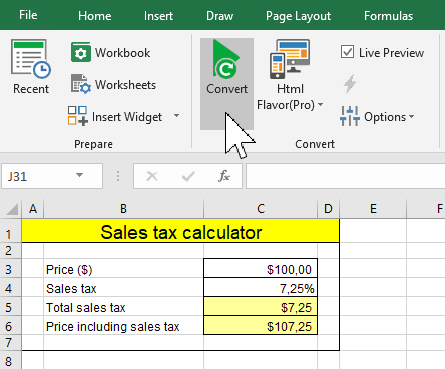
Task: Select Price including sales tax cell
Action: click(123, 325)
